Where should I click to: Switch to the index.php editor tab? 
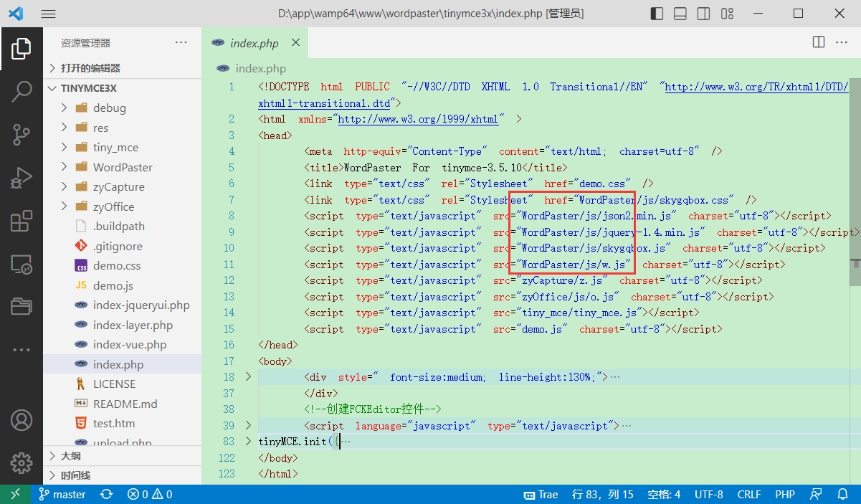[254, 43]
